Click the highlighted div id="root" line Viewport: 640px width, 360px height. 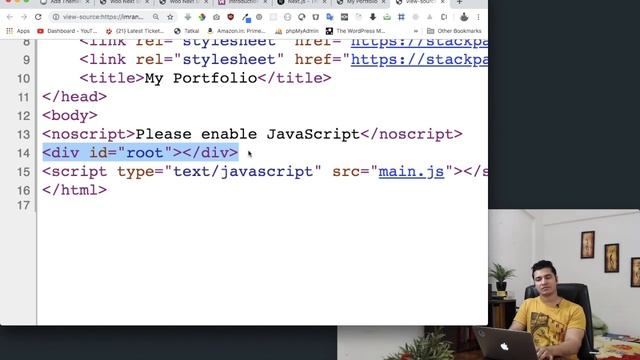pos(140,153)
